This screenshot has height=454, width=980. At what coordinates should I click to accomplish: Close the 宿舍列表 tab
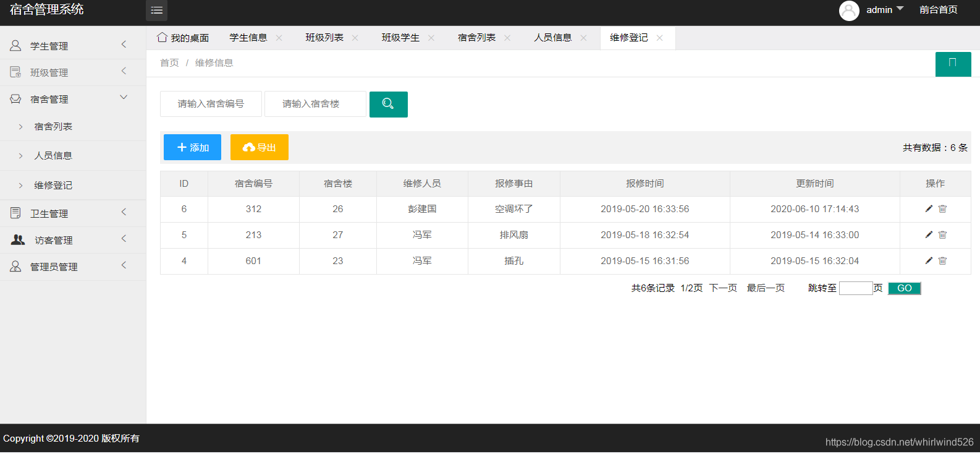pyautogui.click(x=507, y=38)
